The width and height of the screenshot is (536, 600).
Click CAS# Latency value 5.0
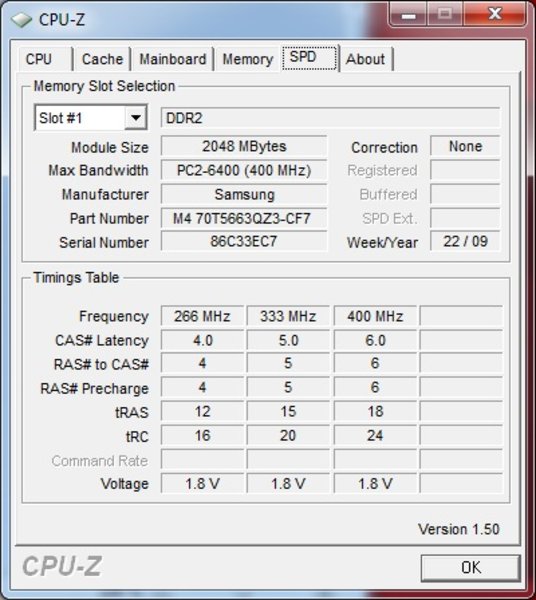(288, 340)
